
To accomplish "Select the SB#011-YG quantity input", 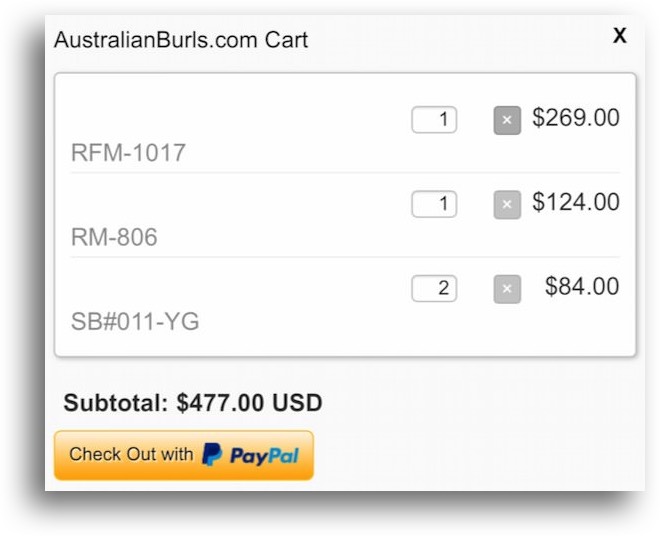I will [x=434, y=289].
